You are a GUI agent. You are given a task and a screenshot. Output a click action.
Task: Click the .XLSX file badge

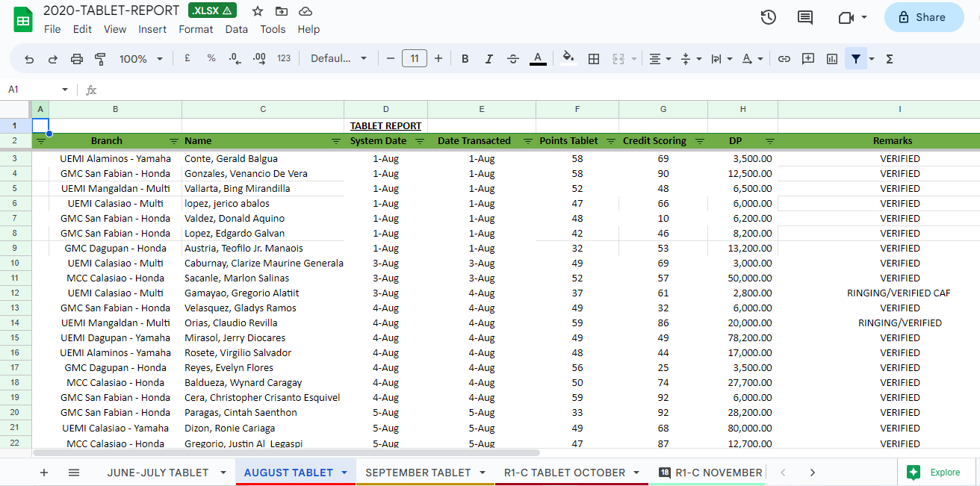click(x=212, y=10)
